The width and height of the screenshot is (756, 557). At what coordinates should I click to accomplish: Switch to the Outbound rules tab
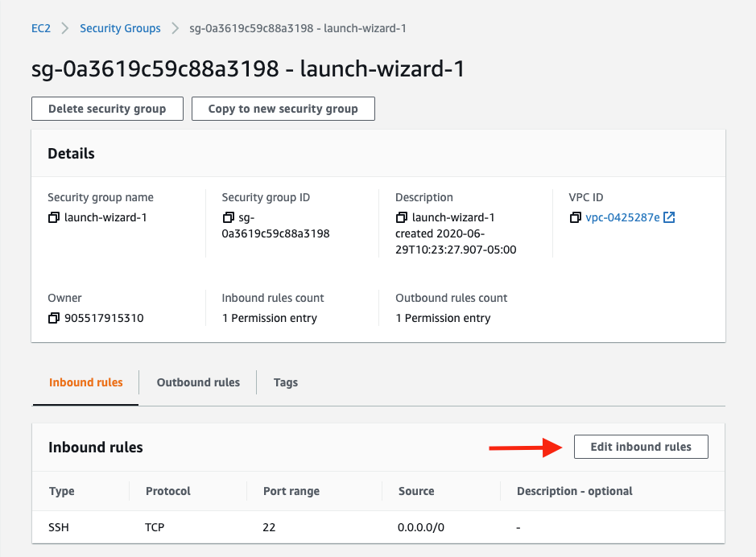pos(198,382)
